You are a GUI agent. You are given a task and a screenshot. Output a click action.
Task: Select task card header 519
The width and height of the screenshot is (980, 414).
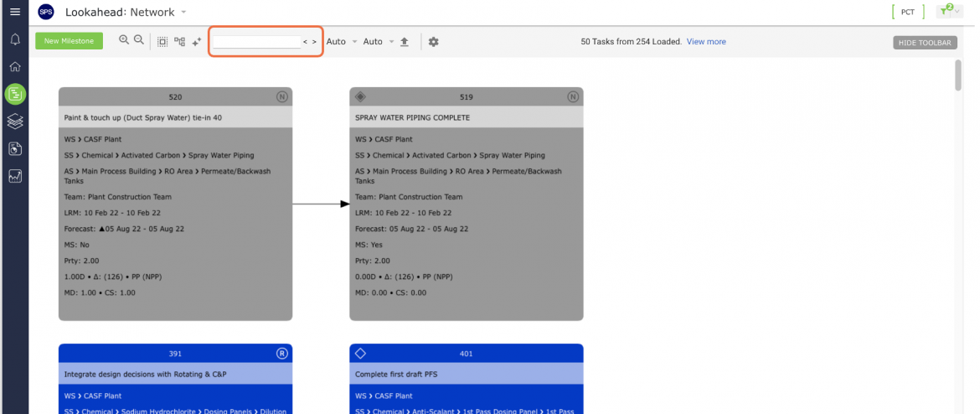click(x=467, y=97)
